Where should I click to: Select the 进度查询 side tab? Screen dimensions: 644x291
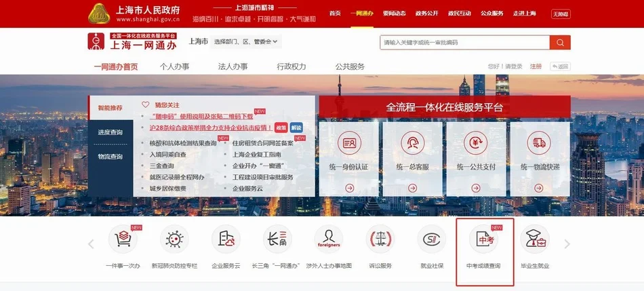click(x=110, y=132)
